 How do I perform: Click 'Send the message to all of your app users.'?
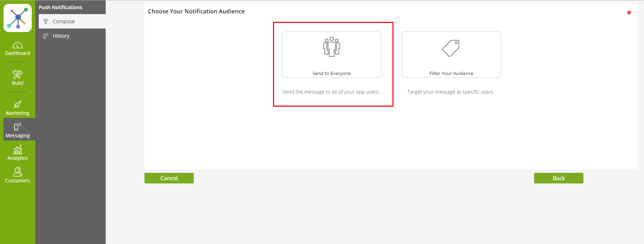point(331,92)
